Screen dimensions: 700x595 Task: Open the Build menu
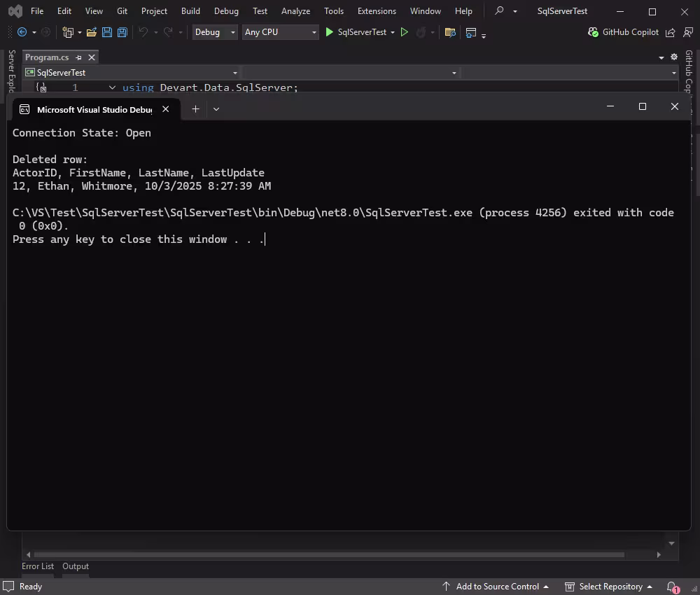(190, 10)
